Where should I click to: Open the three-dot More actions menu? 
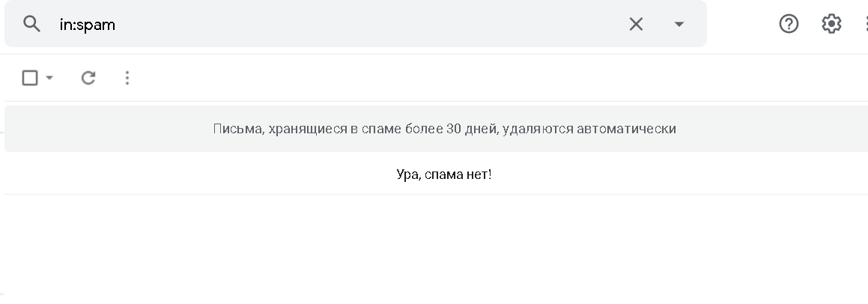pos(127,78)
